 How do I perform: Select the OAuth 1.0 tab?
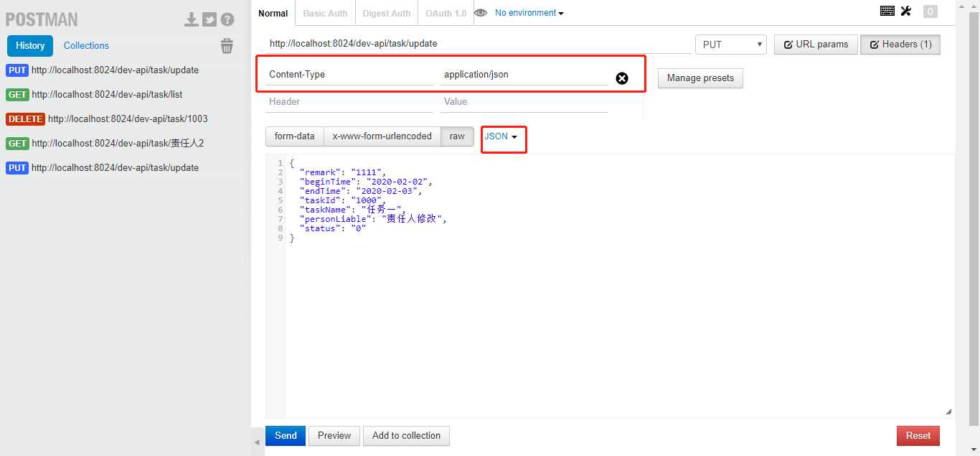click(x=446, y=13)
